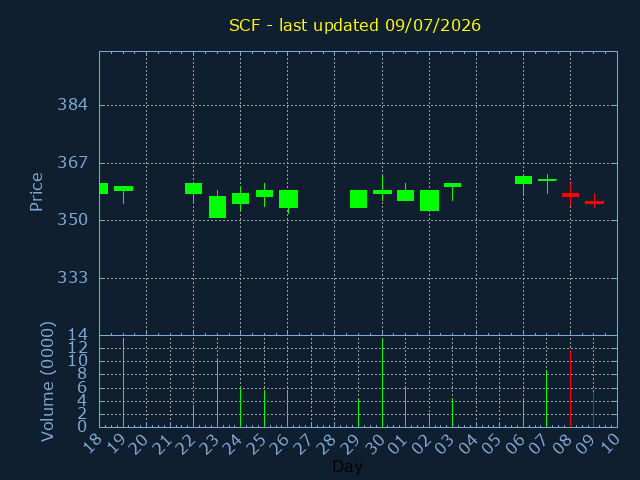Click the chart title SCF last updated
Screen dimensions: 640x480
[x=355, y=25]
